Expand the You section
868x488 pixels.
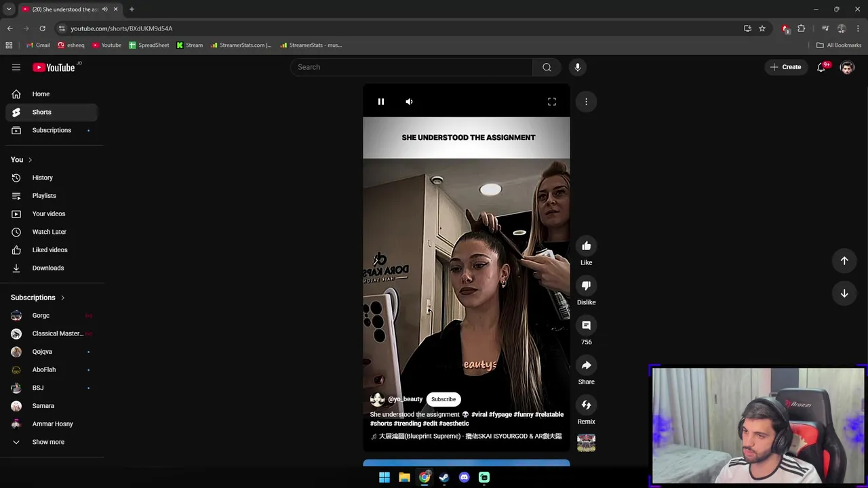tap(21, 160)
